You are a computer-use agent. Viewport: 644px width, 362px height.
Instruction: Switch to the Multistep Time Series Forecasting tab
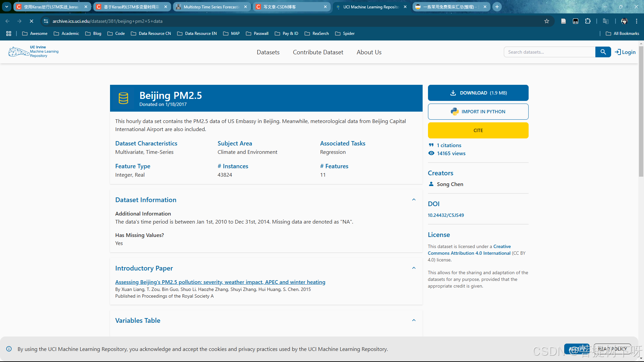pyautogui.click(x=211, y=7)
